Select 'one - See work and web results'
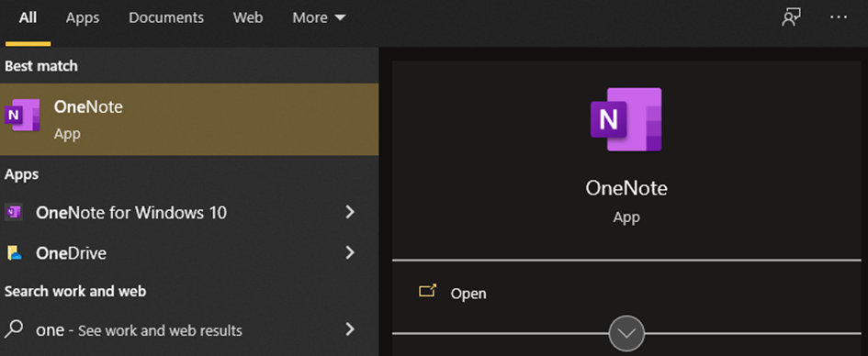Image resolution: width=868 pixels, height=356 pixels. point(189,330)
